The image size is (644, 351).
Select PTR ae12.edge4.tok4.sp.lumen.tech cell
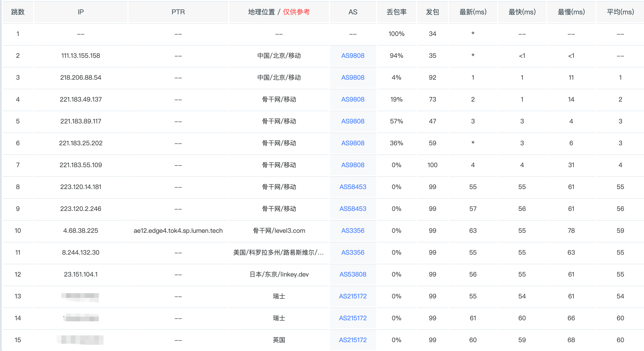point(178,231)
